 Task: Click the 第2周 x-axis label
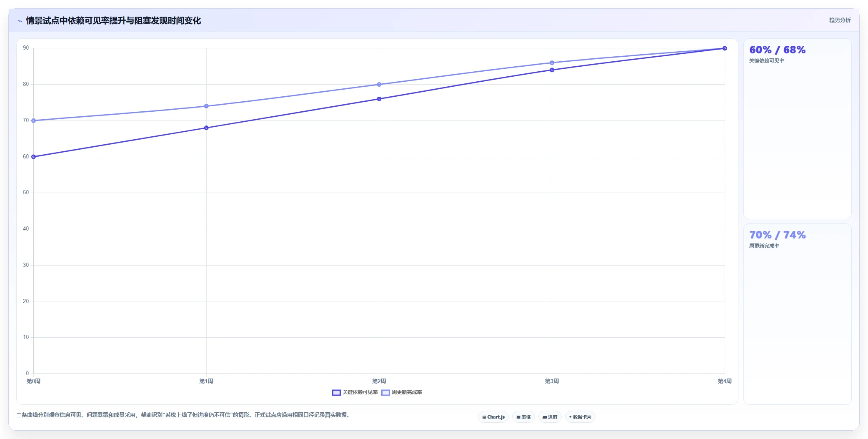pos(379,381)
